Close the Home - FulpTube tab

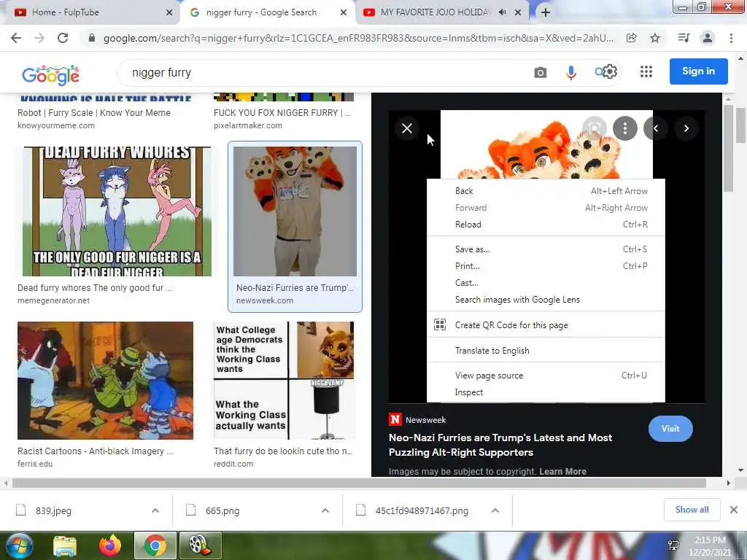click(169, 12)
